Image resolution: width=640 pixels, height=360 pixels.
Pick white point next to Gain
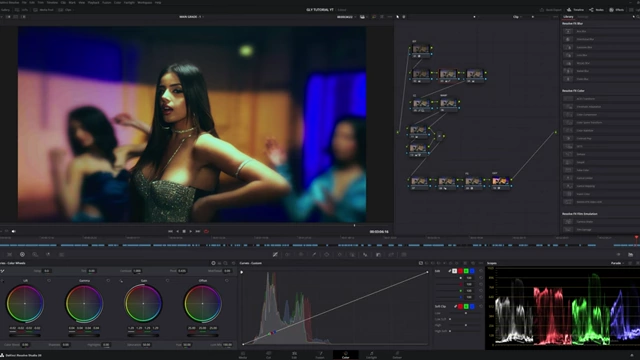point(121,281)
